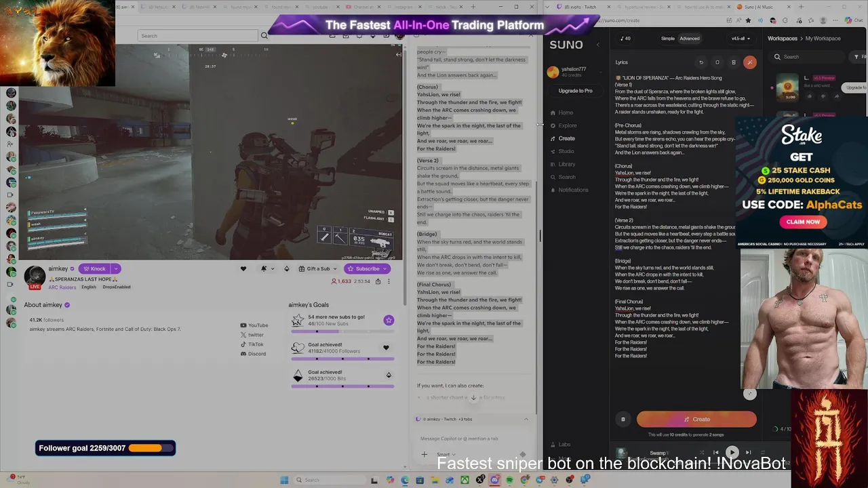
Task: Open the stream three-dot options menu
Action: 389,281
